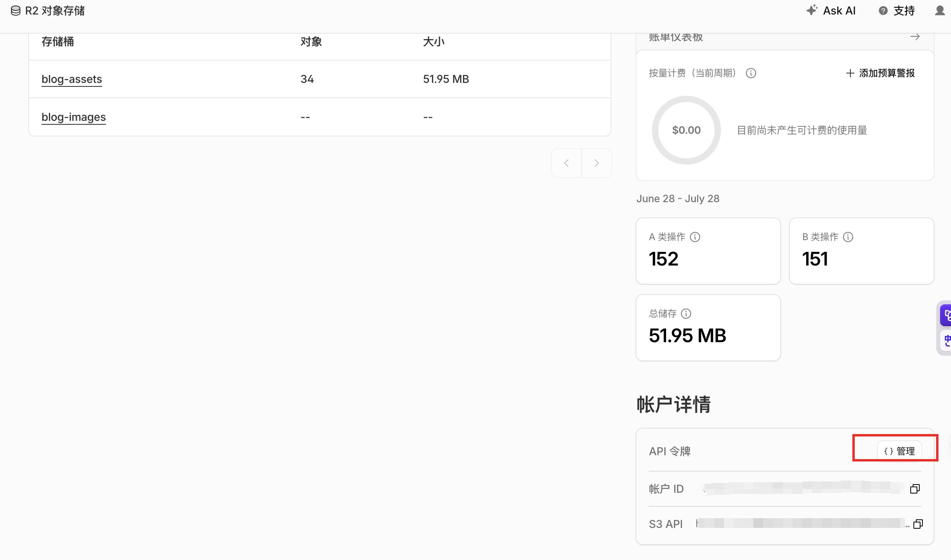951x560 pixels.
Task: Click 添加预算警报 add budget alert
Action: click(880, 73)
